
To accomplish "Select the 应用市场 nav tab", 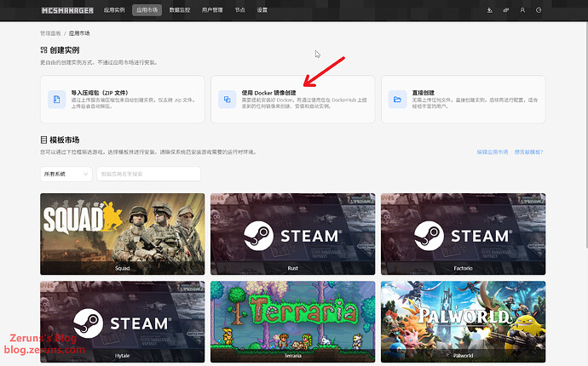I will 147,10.
